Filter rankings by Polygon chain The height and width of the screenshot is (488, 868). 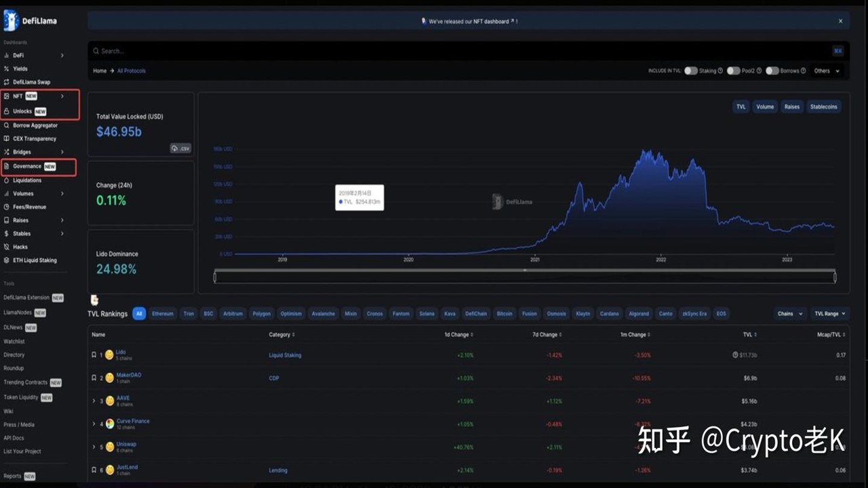(x=262, y=314)
